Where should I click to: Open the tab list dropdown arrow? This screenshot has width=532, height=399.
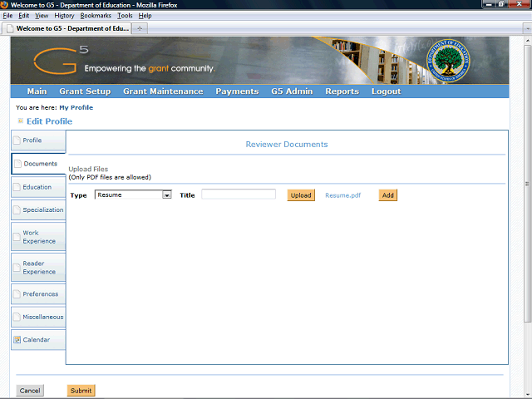pyautogui.click(x=527, y=28)
